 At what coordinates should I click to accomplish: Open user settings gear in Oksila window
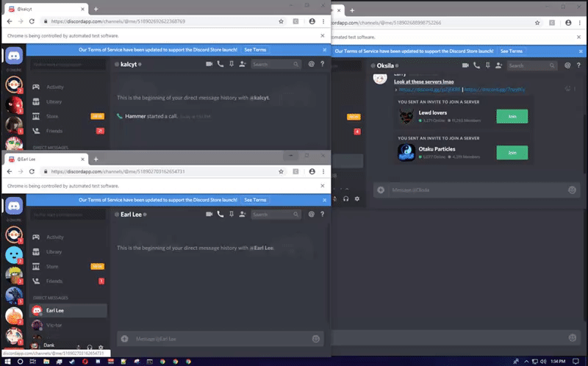click(x=357, y=198)
